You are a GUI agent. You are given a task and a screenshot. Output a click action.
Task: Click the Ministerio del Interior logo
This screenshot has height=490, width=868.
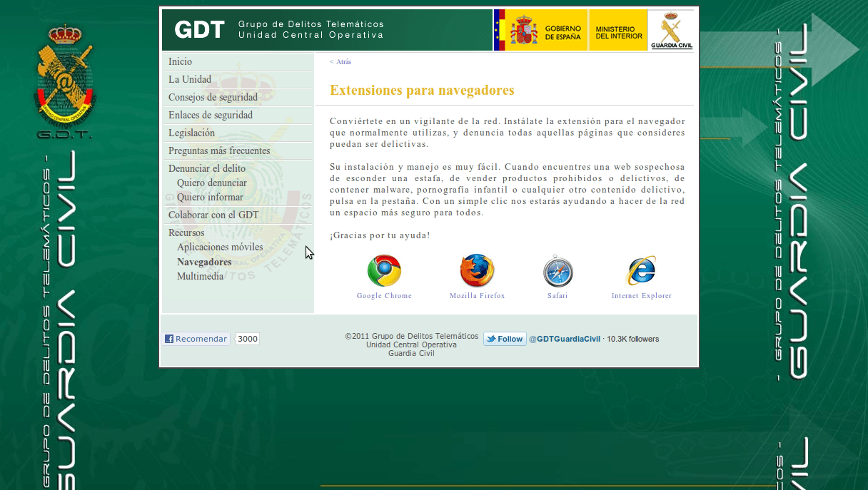pyautogui.click(x=618, y=30)
